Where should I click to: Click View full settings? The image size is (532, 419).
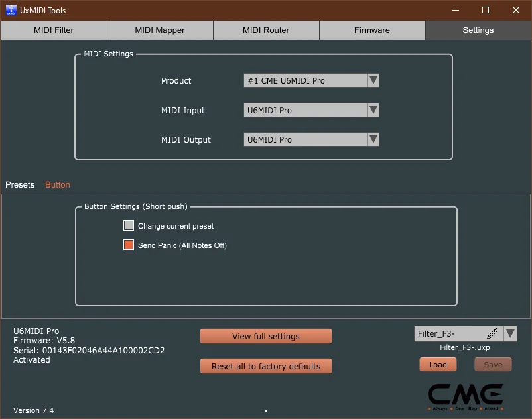265,336
